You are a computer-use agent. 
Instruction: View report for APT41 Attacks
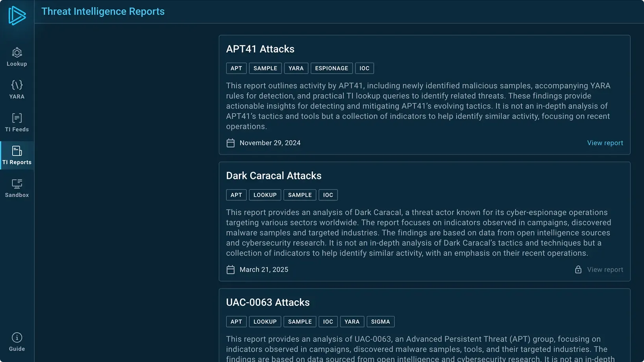[x=605, y=143]
